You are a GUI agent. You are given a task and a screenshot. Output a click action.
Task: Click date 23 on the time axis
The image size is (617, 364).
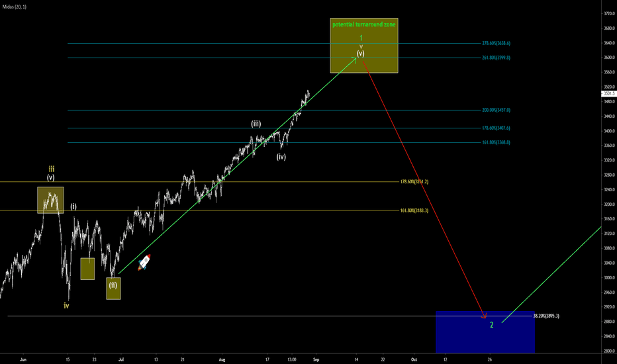click(x=94, y=359)
